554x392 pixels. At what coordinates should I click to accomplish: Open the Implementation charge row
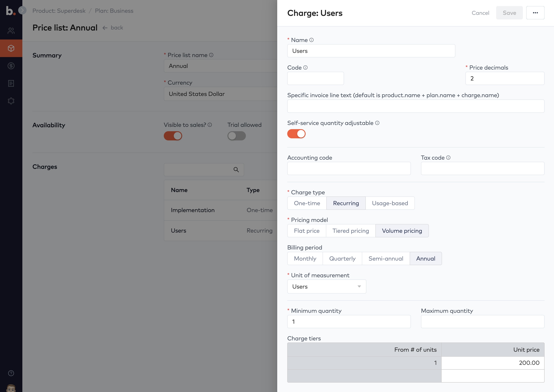pyautogui.click(x=221, y=210)
